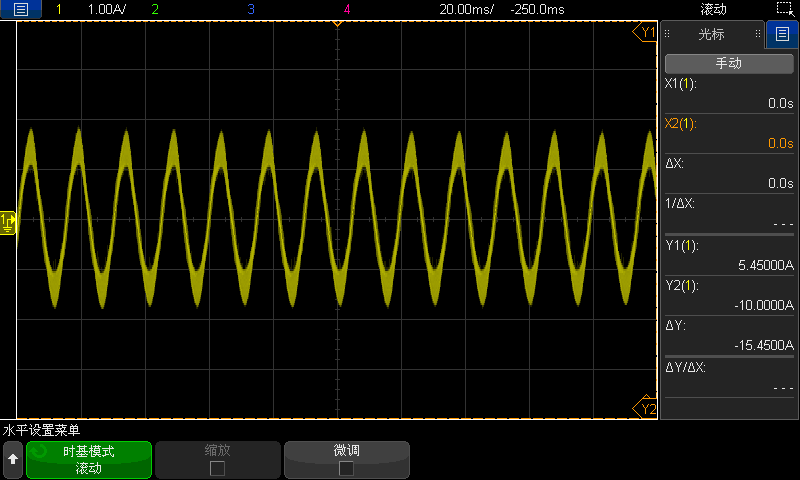Viewport: 800px width, 480px height.
Task: Open the main menu icon at top-left
Action: (21, 9)
